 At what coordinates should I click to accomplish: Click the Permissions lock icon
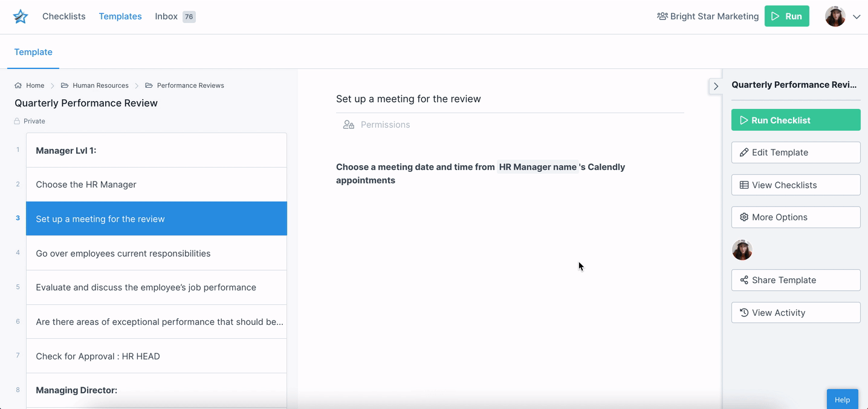point(349,125)
